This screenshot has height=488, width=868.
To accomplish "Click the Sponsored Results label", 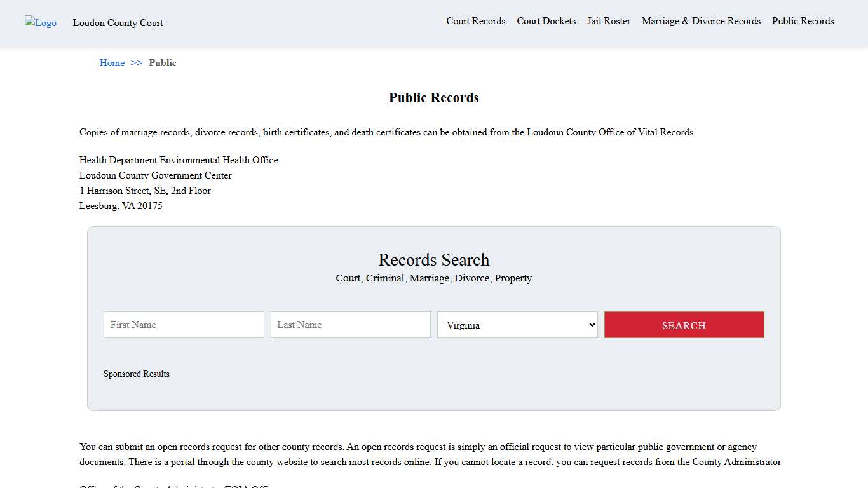I will 137,374.
